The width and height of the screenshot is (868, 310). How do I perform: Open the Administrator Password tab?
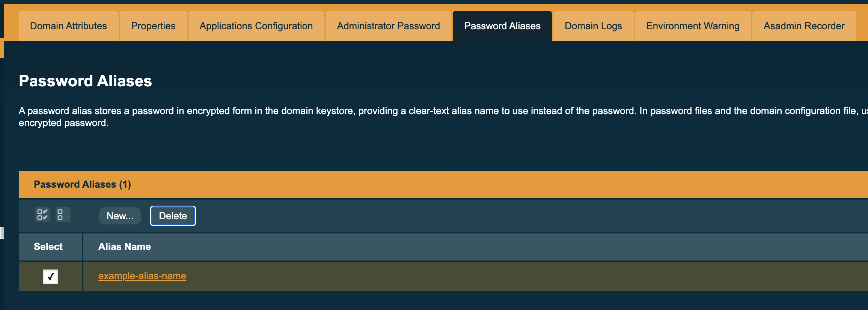388,26
